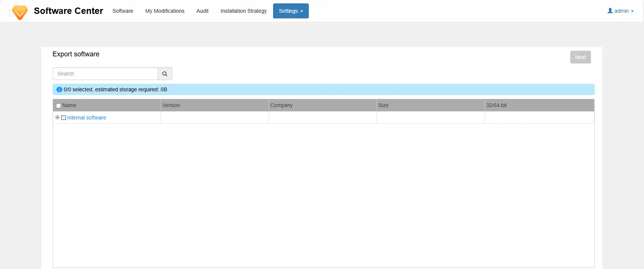Click the 32/64-bit column header

(539, 105)
